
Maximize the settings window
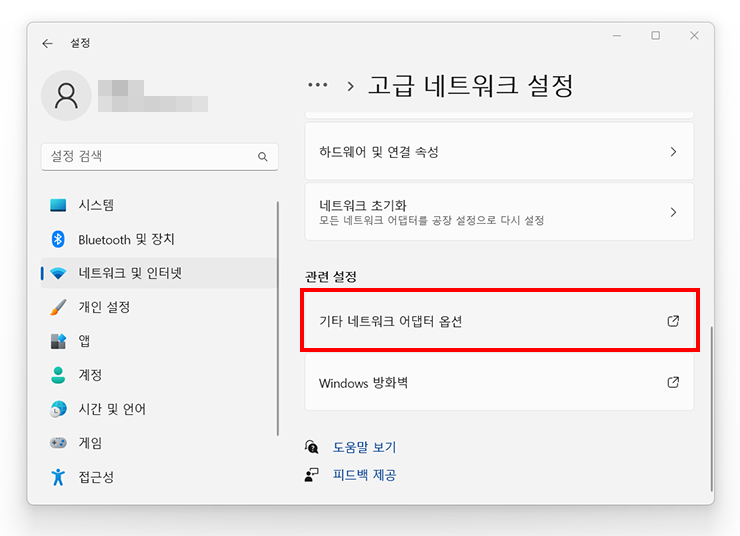tap(656, 36)
